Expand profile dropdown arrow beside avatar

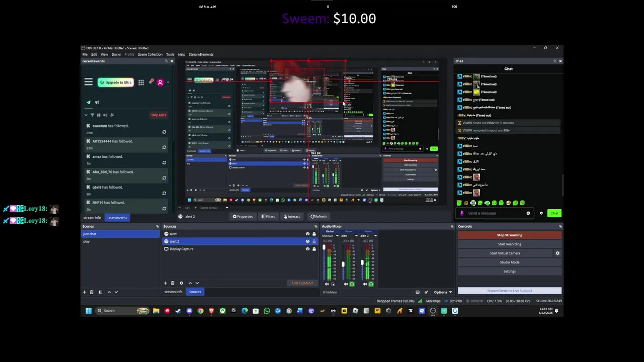(168, 82)
